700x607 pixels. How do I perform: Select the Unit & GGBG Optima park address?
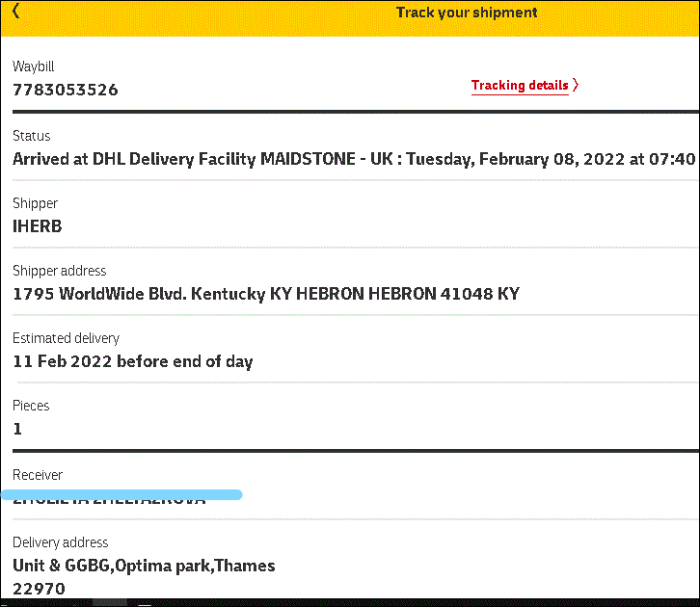pyautogui.click(x=144, y=566)
